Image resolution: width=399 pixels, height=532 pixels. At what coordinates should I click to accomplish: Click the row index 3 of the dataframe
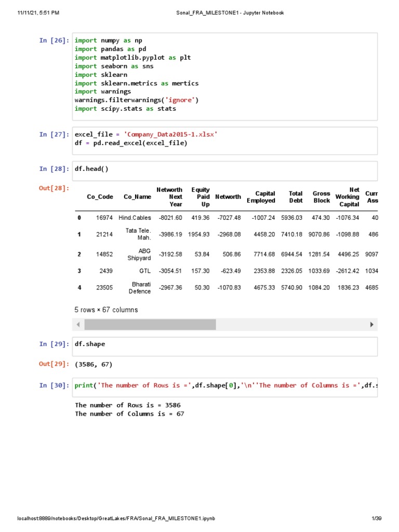point(79,271)
